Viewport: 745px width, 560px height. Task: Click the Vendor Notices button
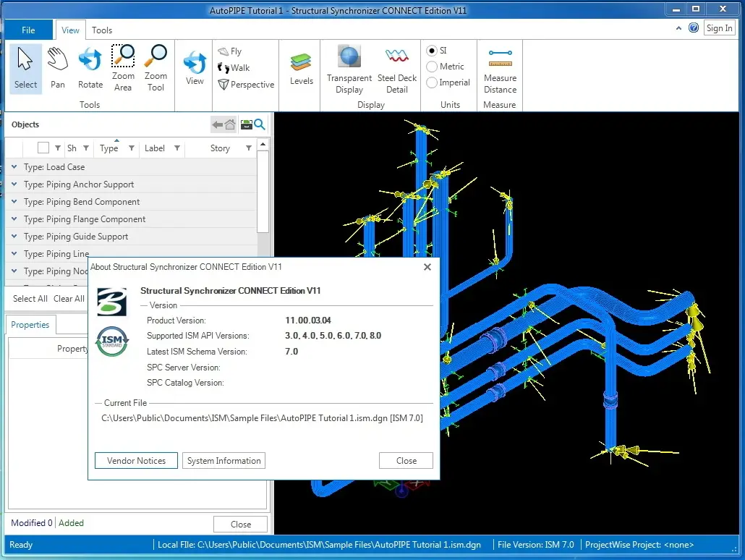coord(137,461)
